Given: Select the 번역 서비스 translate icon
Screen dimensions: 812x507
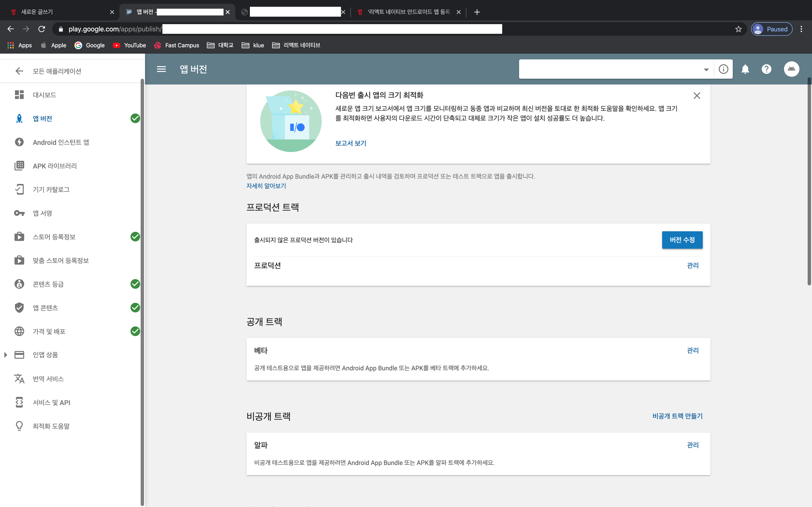Looking at the screenshot, I should click(20, 379).
